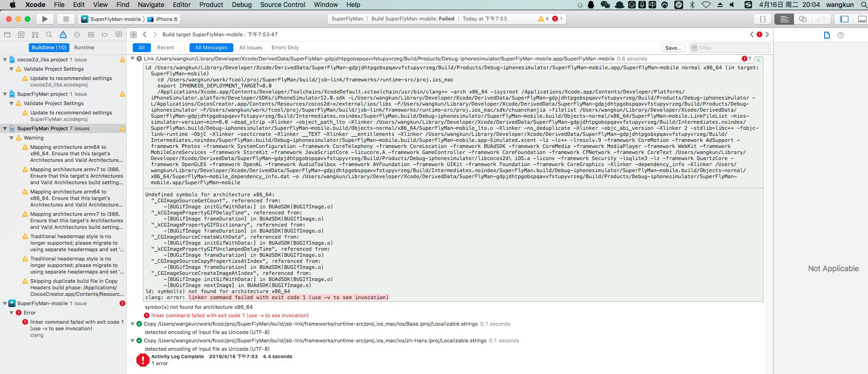
Task: Filter log to All Issues
Action: [251, 47]
